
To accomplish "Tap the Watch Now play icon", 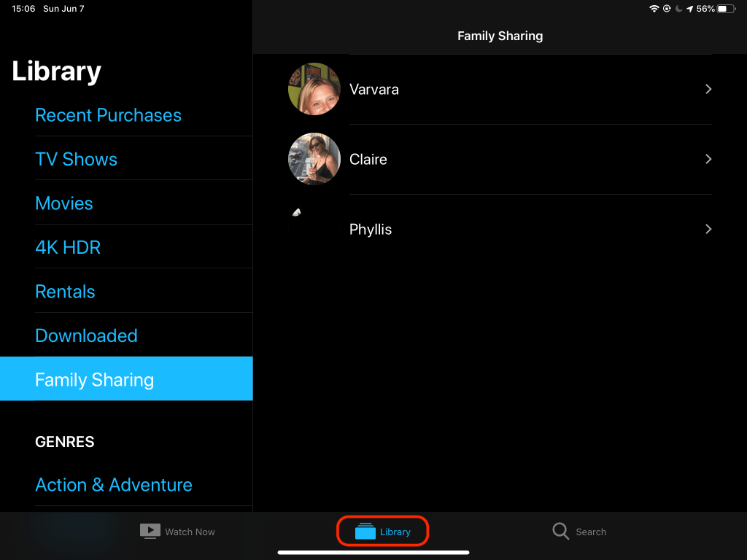I will pyautogui.click(x=150, y=532).
